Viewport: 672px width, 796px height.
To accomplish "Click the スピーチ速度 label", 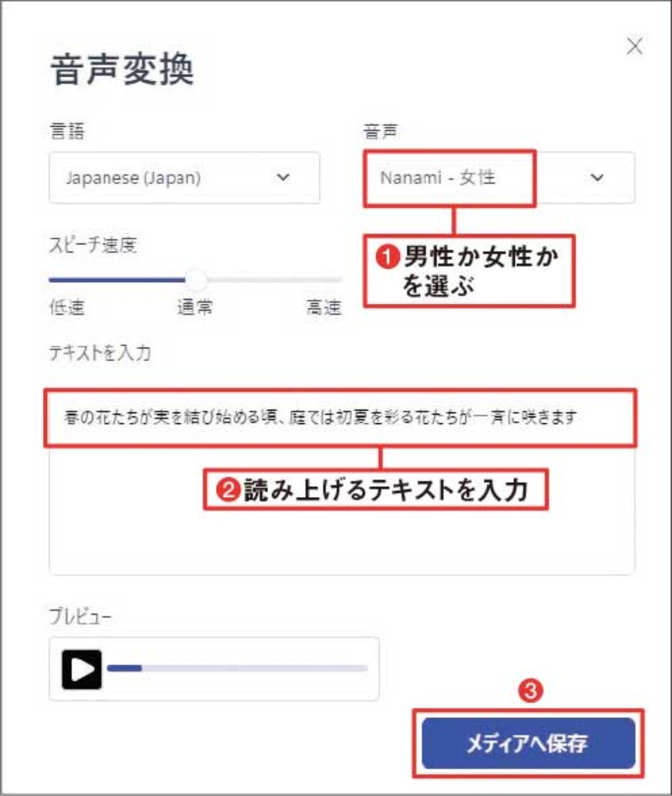I will (x=93, y=245).
